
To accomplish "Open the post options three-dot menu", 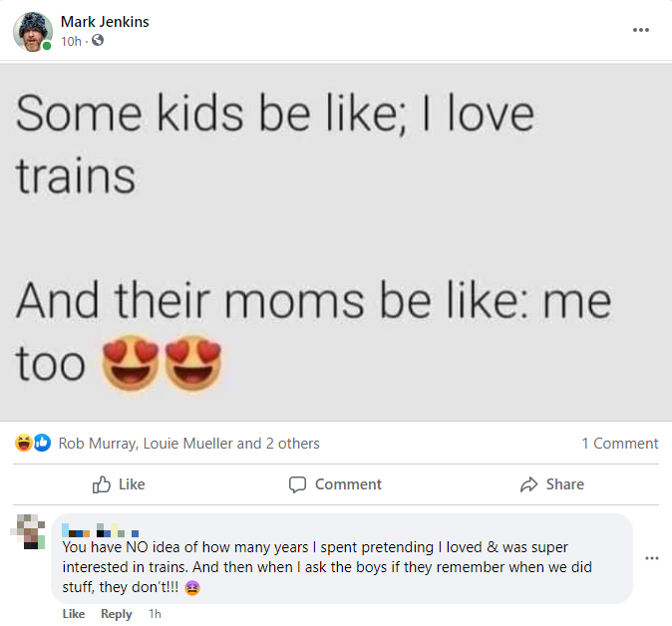I will [641, 30].
